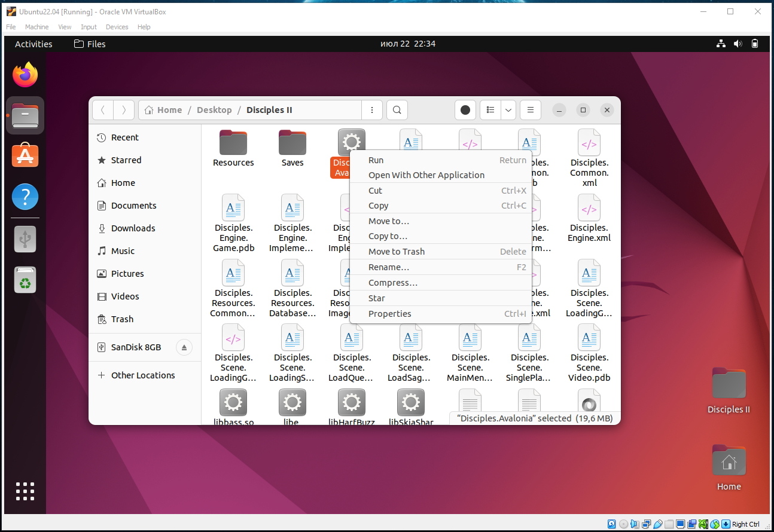
Task: Choose Move to… in context menu
Action: (x=441, y=221)
